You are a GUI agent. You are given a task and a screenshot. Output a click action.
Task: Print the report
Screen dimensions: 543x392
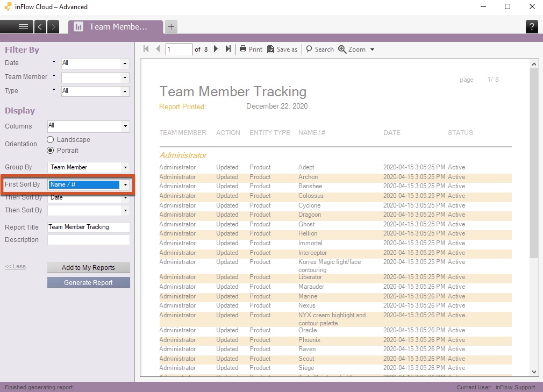pyautogui.click(x=251, y=49)
